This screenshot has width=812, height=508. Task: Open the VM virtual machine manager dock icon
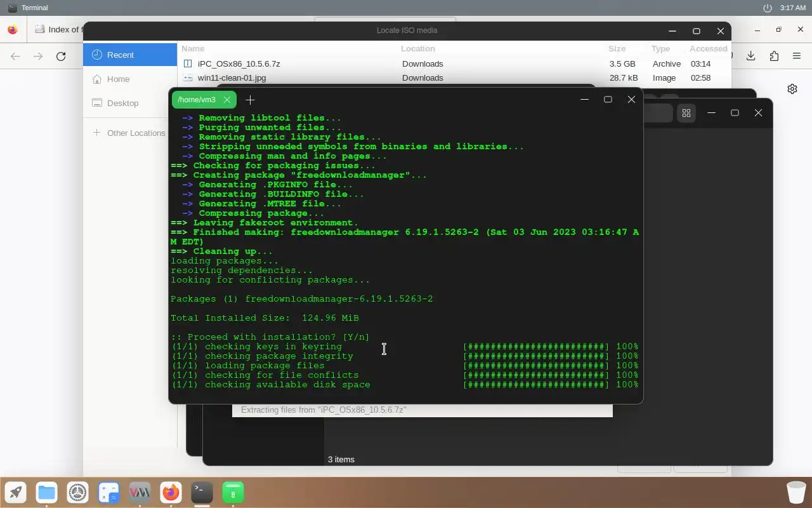[x=140, y=492]
